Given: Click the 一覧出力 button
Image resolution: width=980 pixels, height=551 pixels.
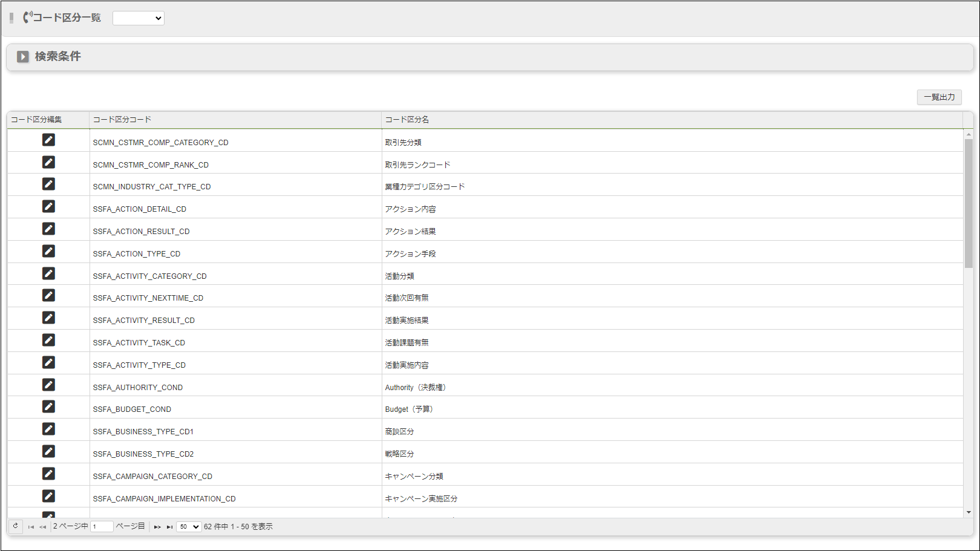Looking at the screenshot, I should tap(939, 97).
